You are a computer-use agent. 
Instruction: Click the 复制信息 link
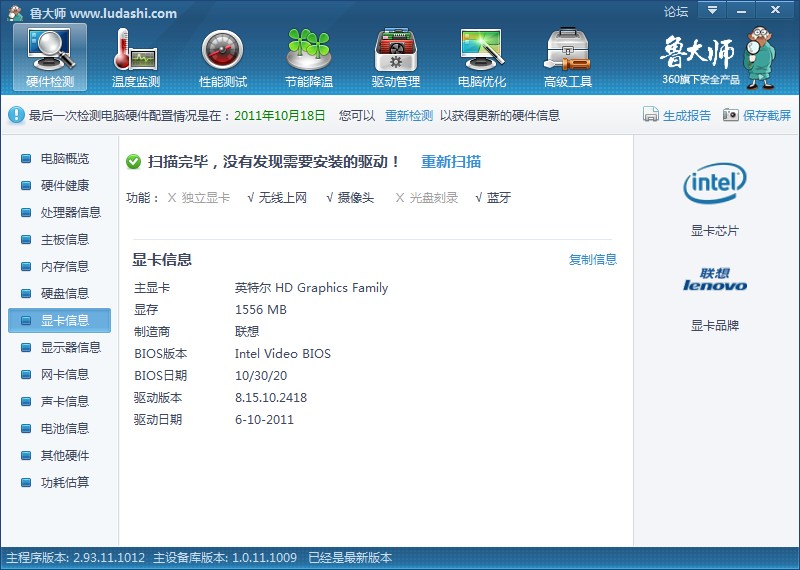pyautogui.click(x=593, y=259)
